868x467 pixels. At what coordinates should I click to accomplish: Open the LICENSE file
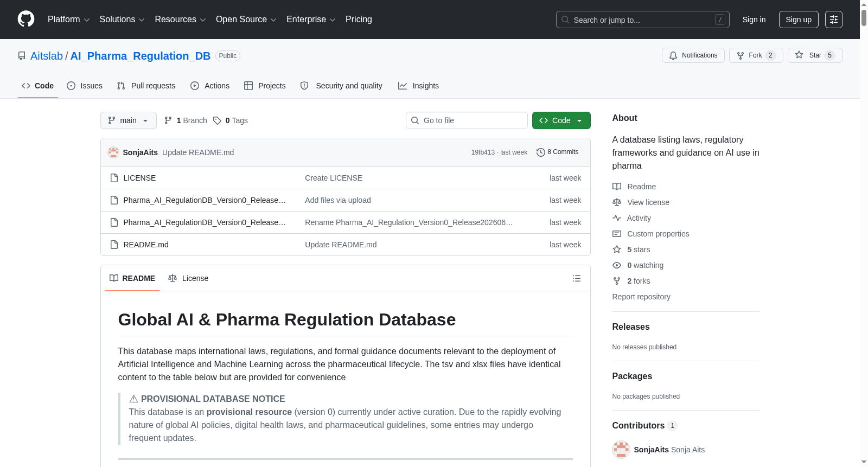tap(139, 178)
